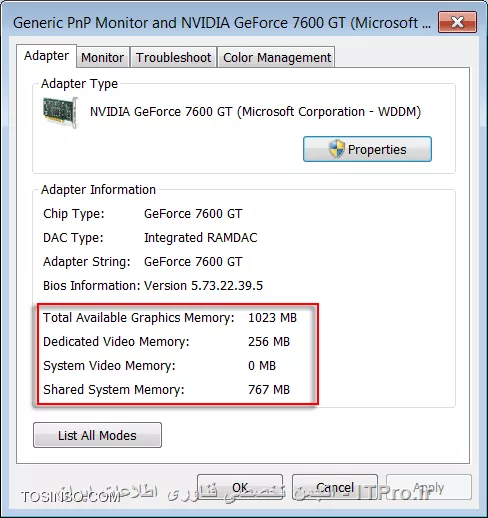
Task: Select the Adapter tab
Action: click(46, 56)
